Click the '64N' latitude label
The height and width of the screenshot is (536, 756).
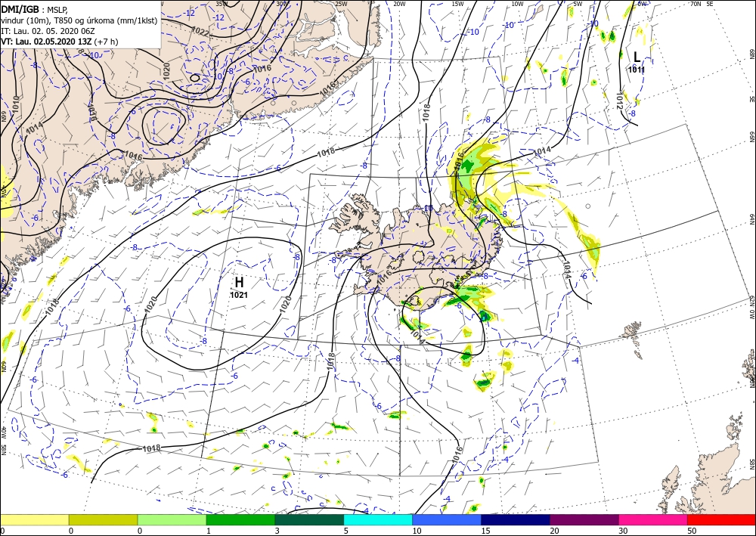pos(752,218)
